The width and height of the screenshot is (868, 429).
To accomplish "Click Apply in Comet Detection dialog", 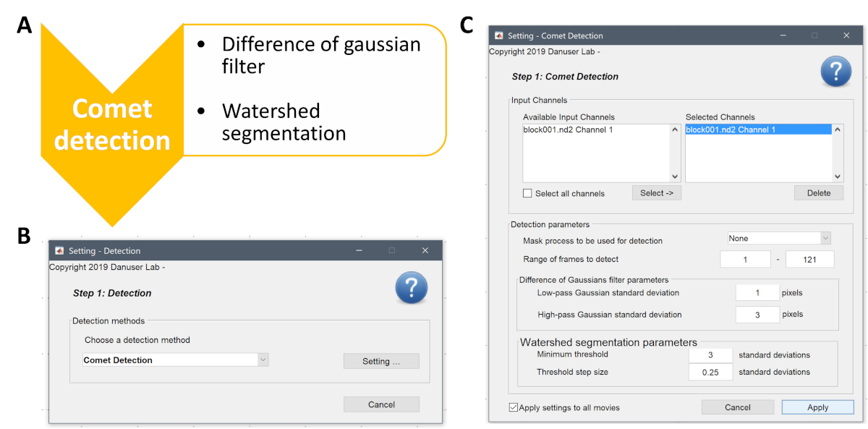I will 817,407.
